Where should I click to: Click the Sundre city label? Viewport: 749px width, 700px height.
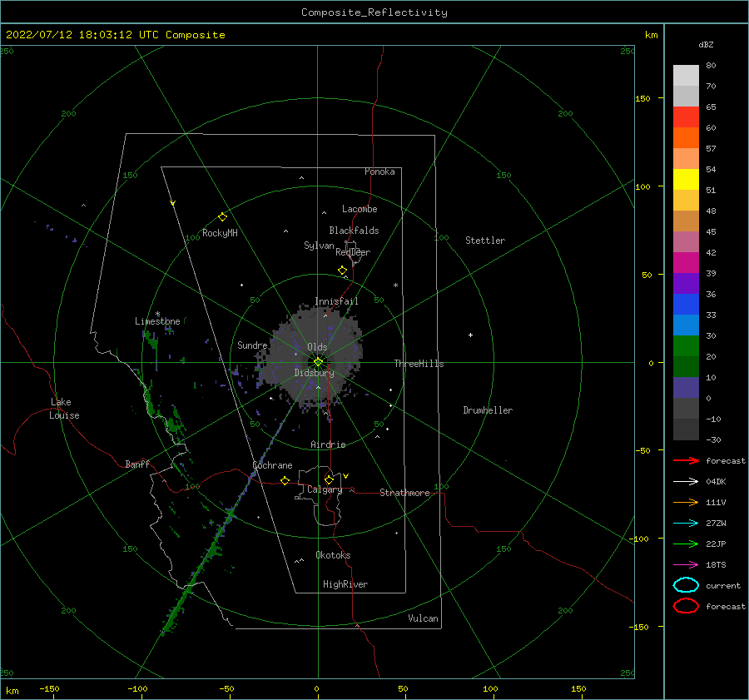252,345
